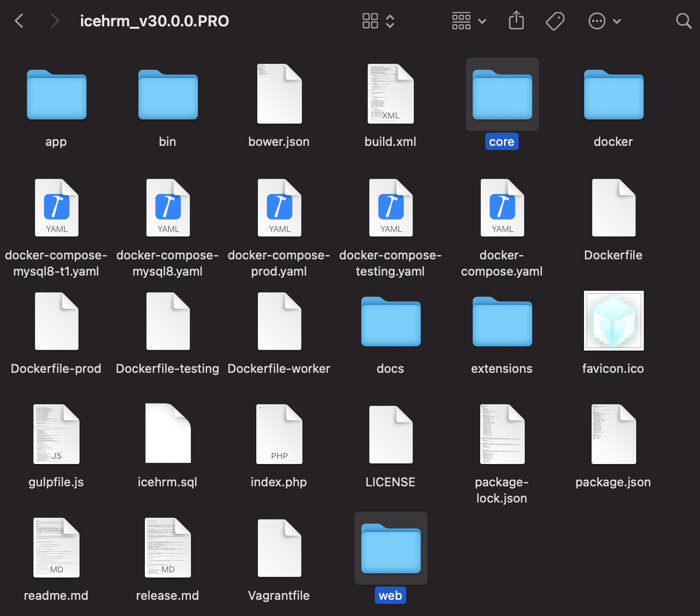Select the extensions folder icon
This screenshot has width=700, height=616.
click(502, 322)
